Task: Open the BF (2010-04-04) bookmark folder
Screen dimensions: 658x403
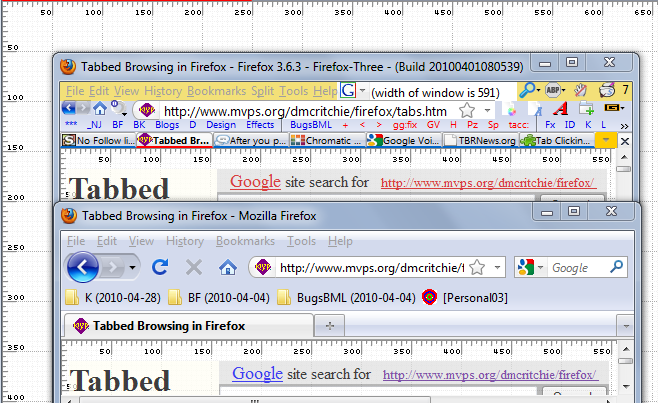Action: click(x=219, y=298)
